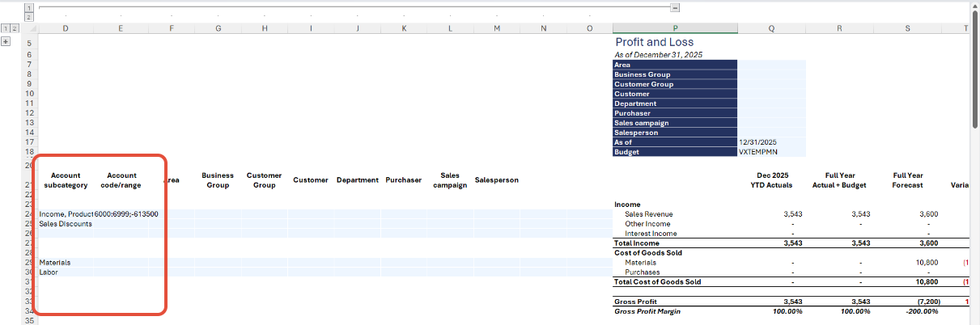The width and height of the screenshot is (980, 325).
Task: Select row 24 header
Action: coord(29,214)
